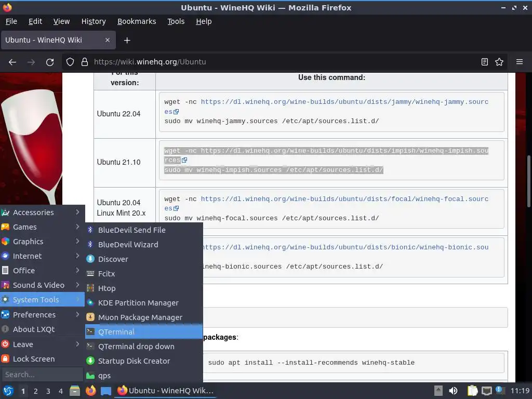Open the clipboard manager tray icon
Image resolution: width=532 pixels, height=399 pixels.
(472, 391)
